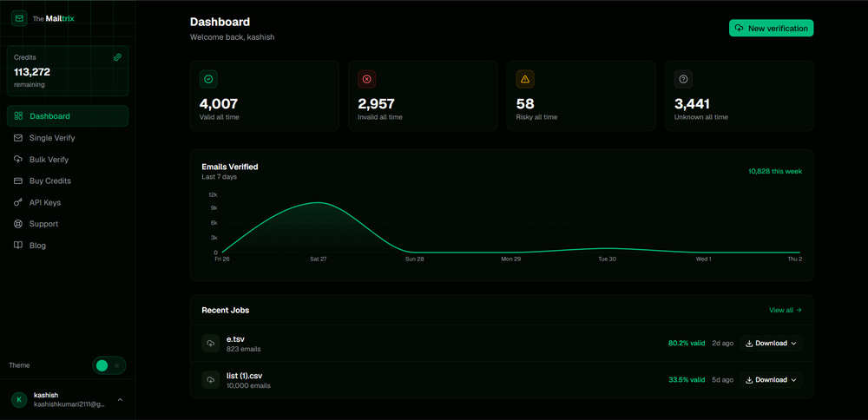The width and height of the screenshot is (868, 420).
Task: Navigate to Buy Credits
Action: (68, 181)
